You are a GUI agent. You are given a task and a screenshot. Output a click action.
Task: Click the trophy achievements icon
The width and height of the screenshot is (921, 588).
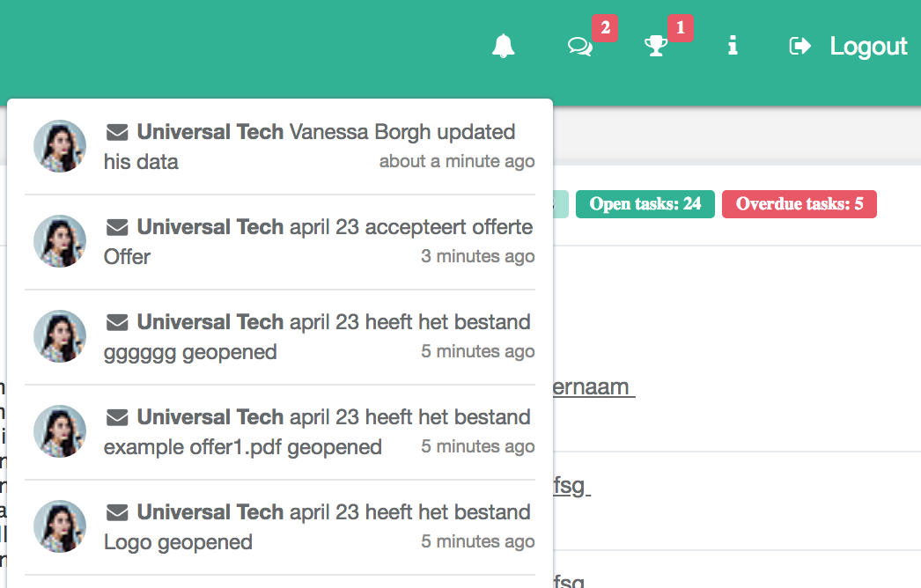tap(656, 46)
